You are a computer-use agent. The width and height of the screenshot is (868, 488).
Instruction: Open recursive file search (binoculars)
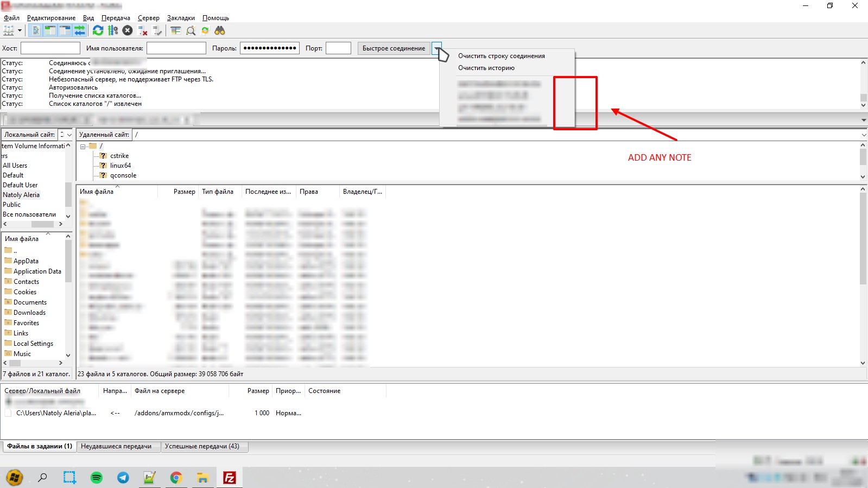220,30
